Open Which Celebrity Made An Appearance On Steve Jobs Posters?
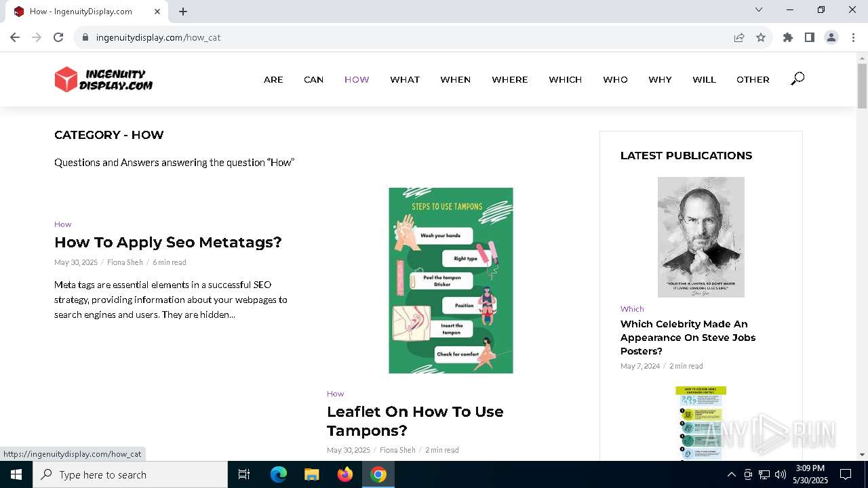This screenshot has width=868, height=488. coord(688,338)
